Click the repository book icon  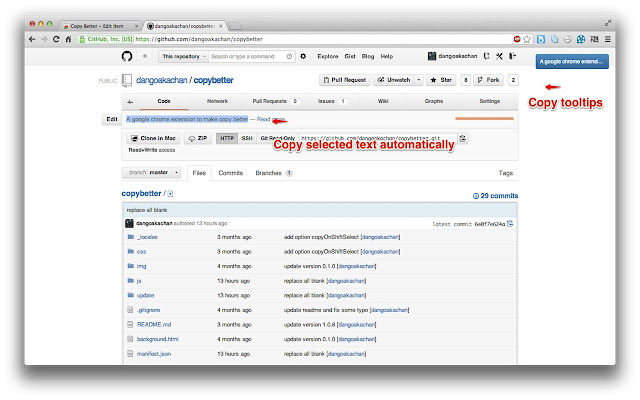click(x=127, y=80)
